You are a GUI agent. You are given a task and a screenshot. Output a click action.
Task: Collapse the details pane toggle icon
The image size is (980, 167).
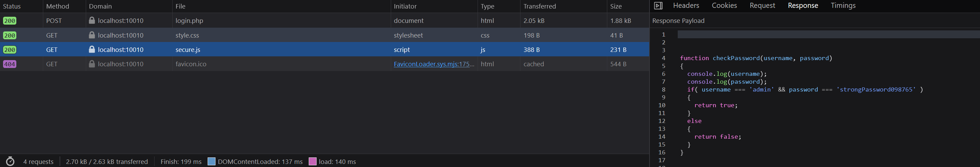pos(658,6)
